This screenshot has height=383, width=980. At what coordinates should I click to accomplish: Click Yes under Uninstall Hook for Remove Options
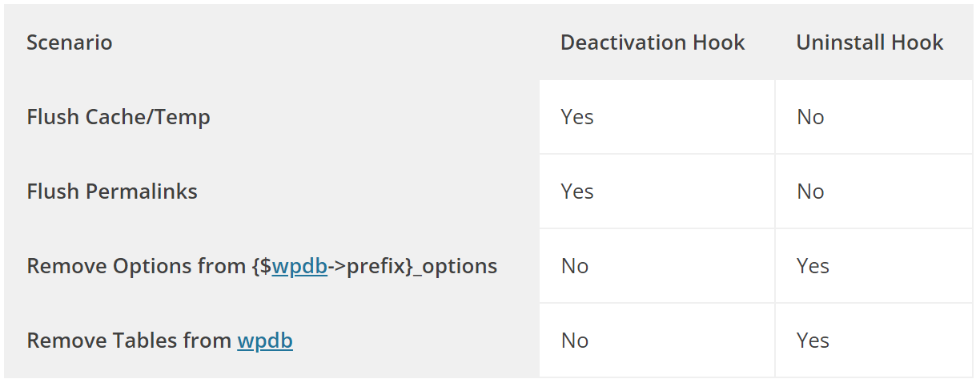pos(813,266)
